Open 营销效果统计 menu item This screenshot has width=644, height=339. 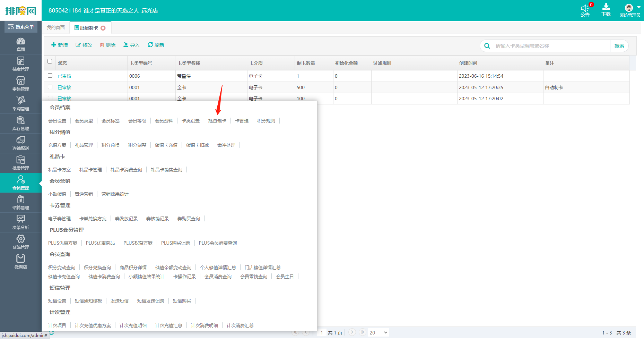pos(115,194)
